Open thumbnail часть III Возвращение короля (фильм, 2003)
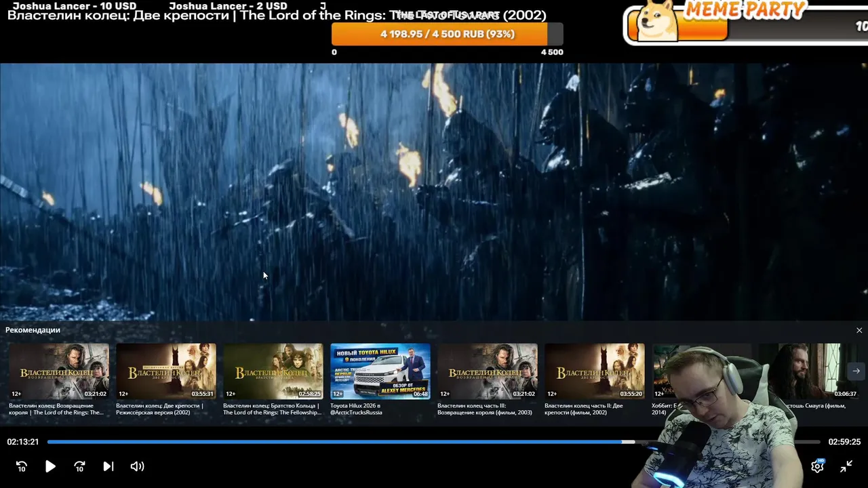Viewport: 868px width, 488px height. (x=488, y=371)
